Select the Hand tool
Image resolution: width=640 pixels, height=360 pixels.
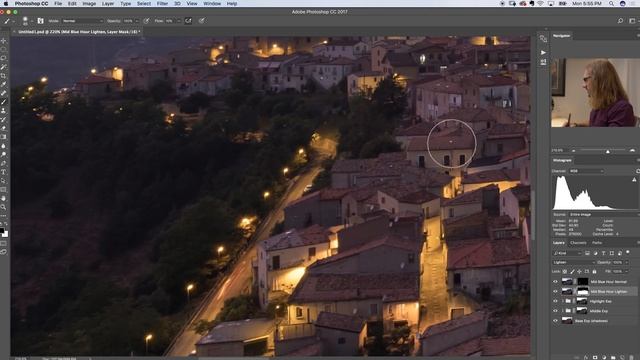pyautogui.click(x=4, y=198)
